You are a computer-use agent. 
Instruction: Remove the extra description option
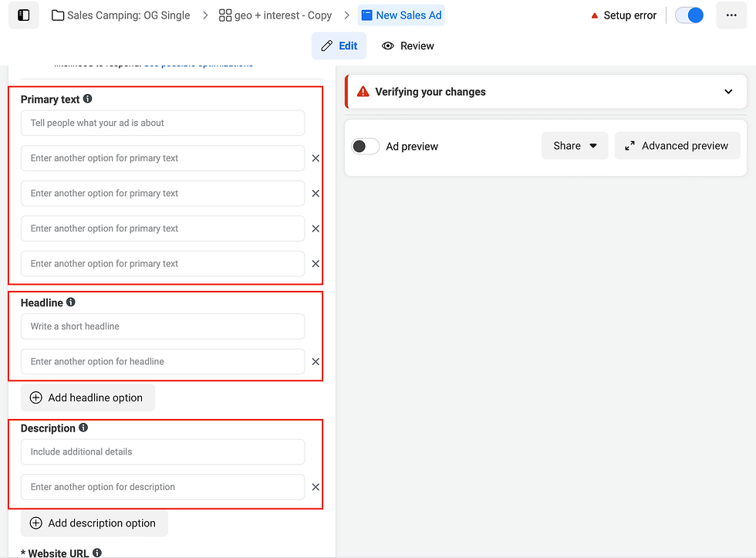[x=316, y=487]
